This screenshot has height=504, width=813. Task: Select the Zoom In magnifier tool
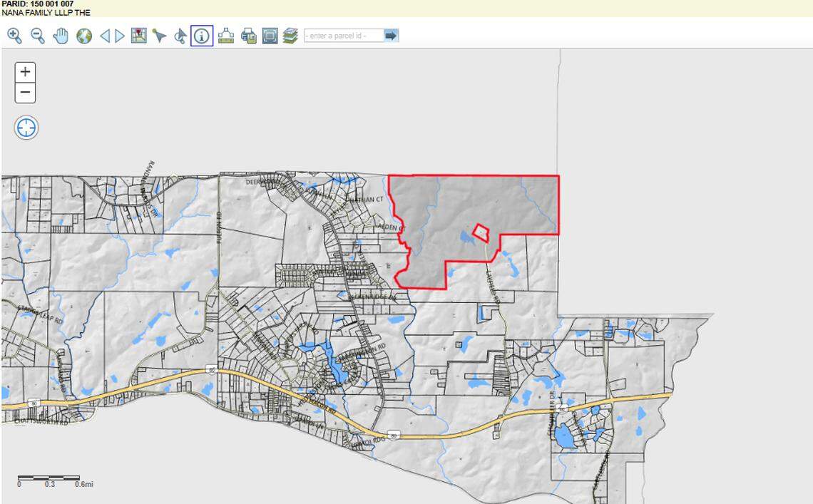click(x=16, y=35)
